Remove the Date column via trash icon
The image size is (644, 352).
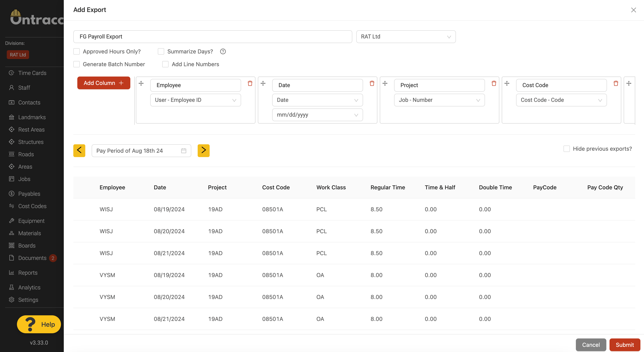click(x=372, y=83)
